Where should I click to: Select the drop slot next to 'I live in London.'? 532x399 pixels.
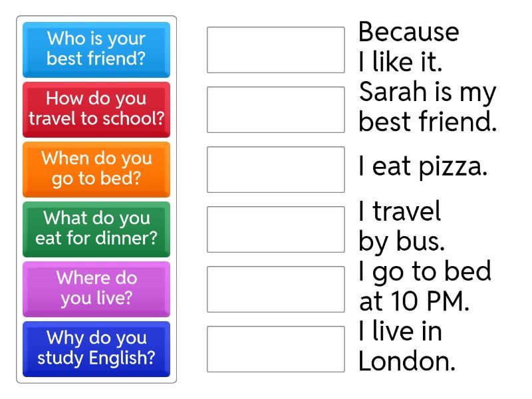pyautogui.click(x=275, y=349)
